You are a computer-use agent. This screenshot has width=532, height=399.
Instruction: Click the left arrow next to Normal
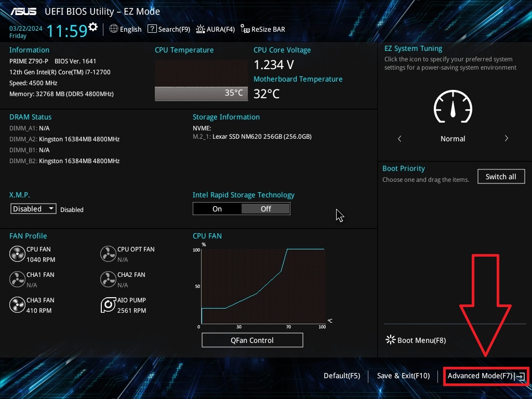(x=400, y=139)
